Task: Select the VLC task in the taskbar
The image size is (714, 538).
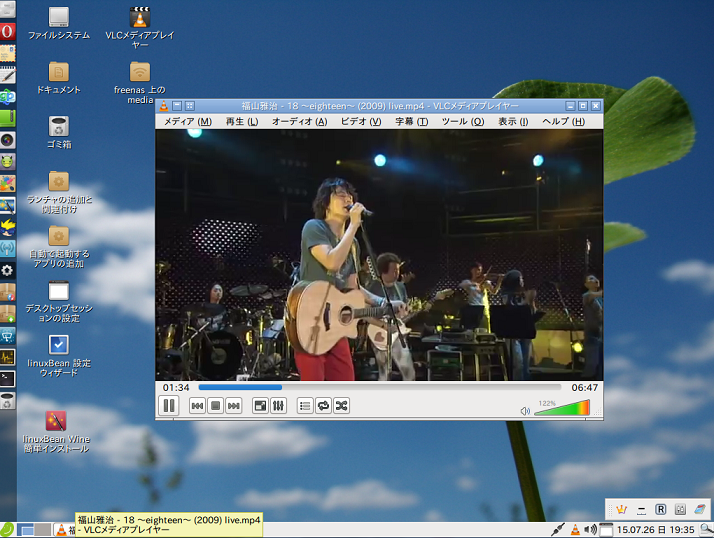Action: coord(65,530)
